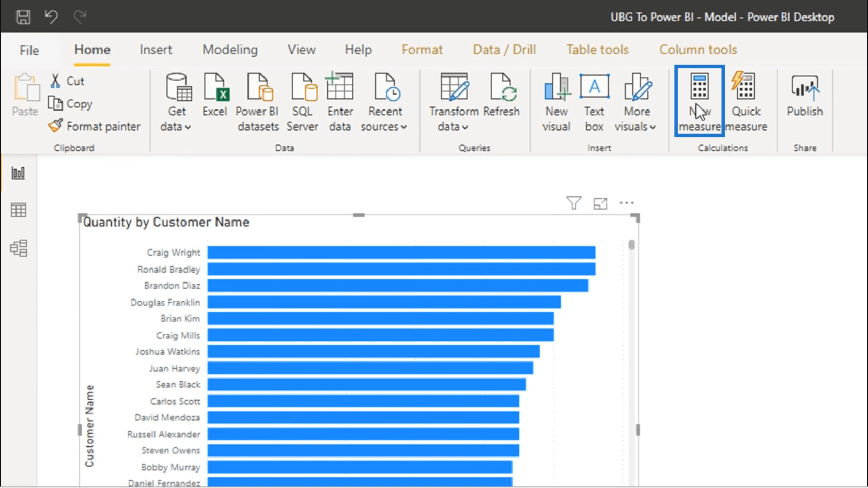Click the filter icon above the chart
The height and width of the screenshot is (488, 868).
(574, 203)
